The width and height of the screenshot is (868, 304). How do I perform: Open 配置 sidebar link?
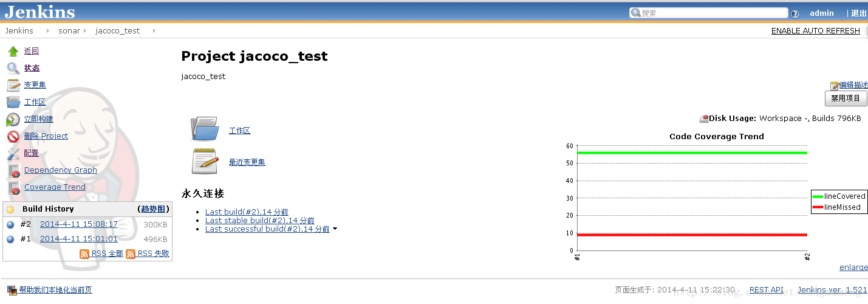(x=32, y=153)
